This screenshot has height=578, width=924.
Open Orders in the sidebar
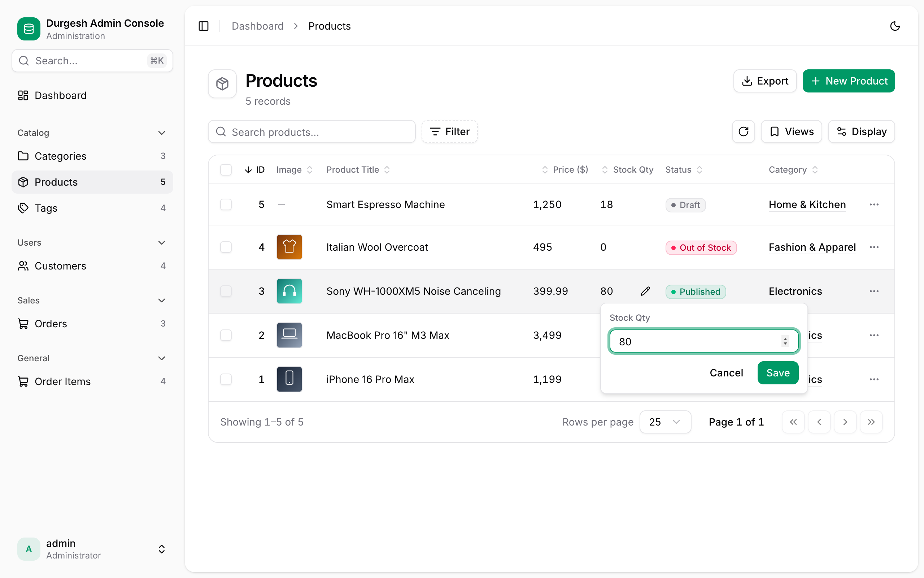[x=92, y=324]
